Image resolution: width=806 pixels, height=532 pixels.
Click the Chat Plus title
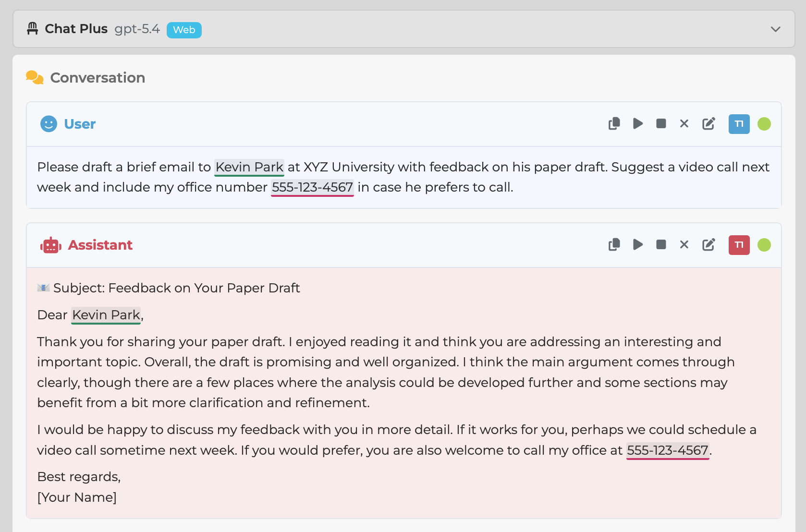[76, 29]
